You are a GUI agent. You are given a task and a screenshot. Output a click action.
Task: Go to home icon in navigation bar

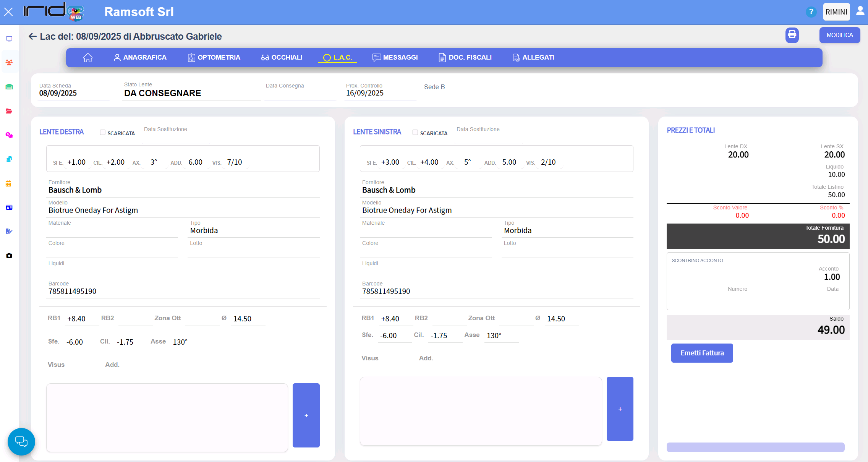click(88, 57)
